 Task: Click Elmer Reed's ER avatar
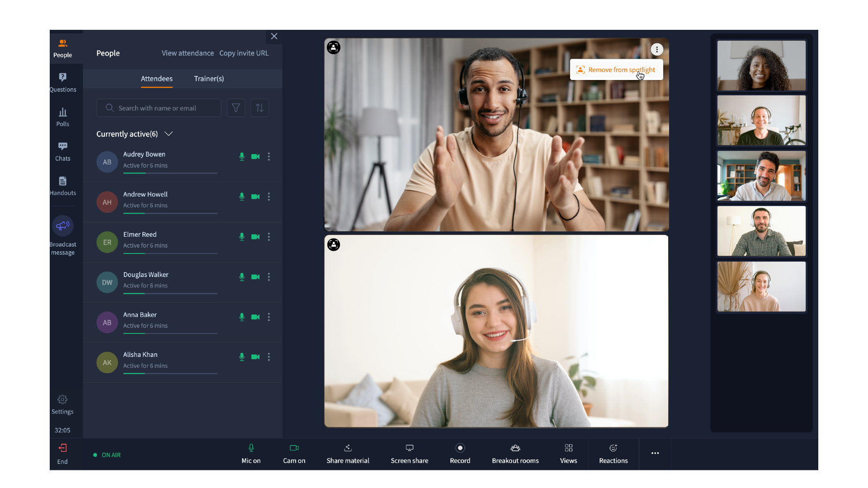tap(107, 242)
